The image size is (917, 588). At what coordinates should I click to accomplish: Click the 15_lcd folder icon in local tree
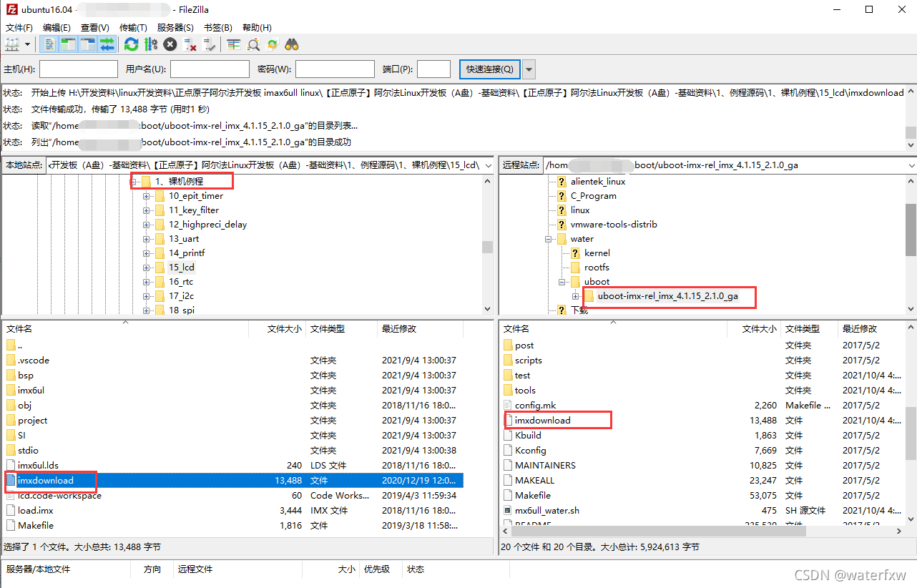[x=160, y=268]
